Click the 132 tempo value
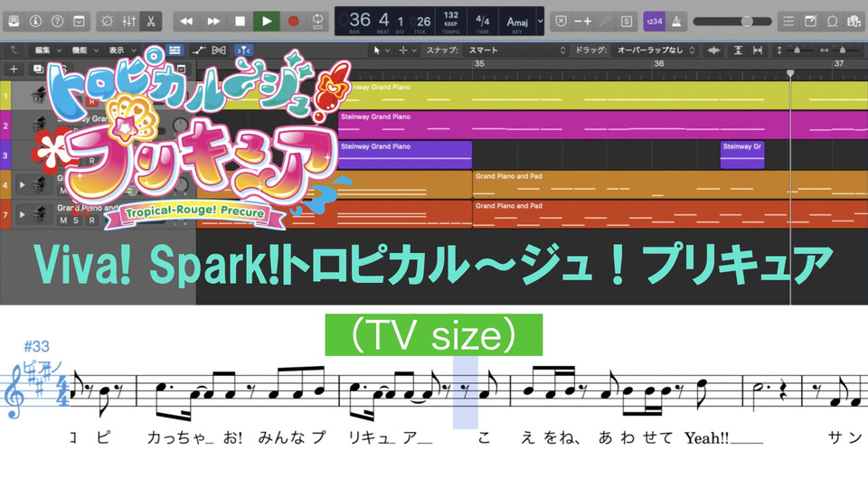Image resolution: width=868 pixels, height=488 pixels. point(451,15)
